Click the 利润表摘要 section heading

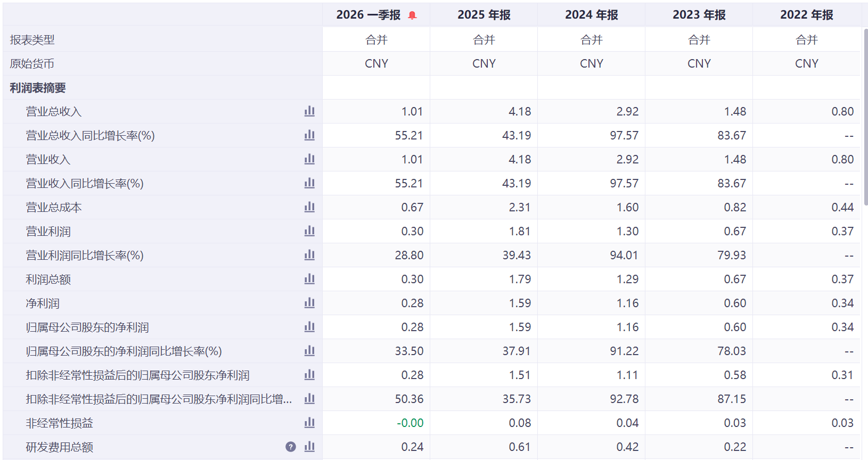(x=38, y=88)
